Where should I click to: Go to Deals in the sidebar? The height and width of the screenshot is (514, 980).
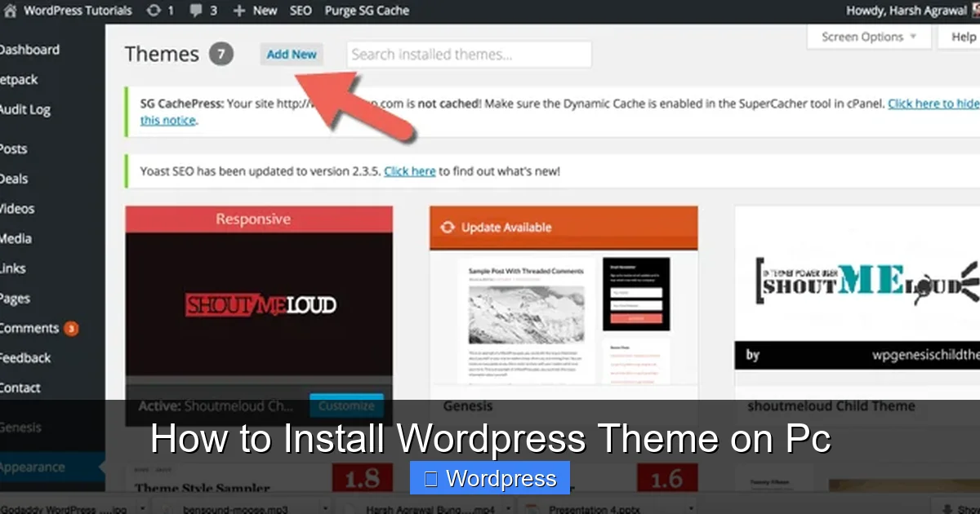click(14, 179)
